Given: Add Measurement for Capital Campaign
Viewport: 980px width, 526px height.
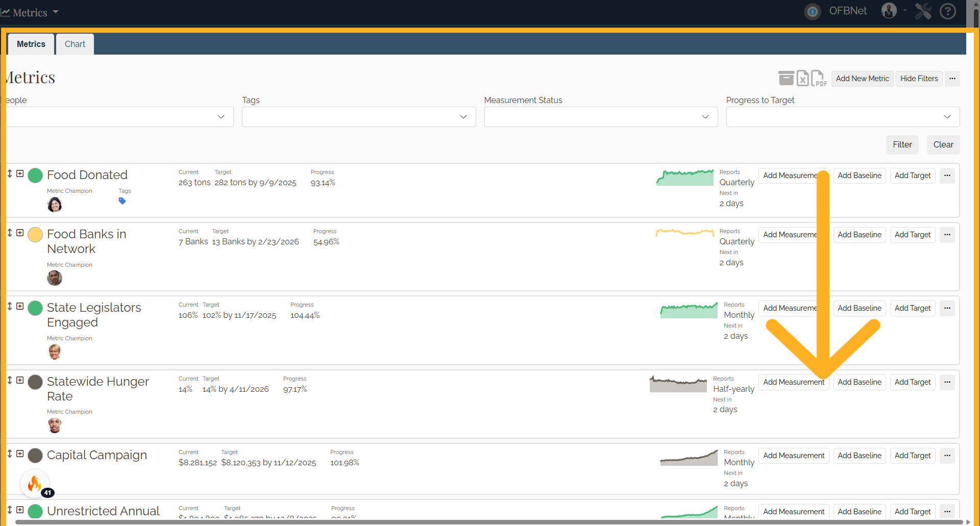Looking at the screenshot, I should 794,456.
